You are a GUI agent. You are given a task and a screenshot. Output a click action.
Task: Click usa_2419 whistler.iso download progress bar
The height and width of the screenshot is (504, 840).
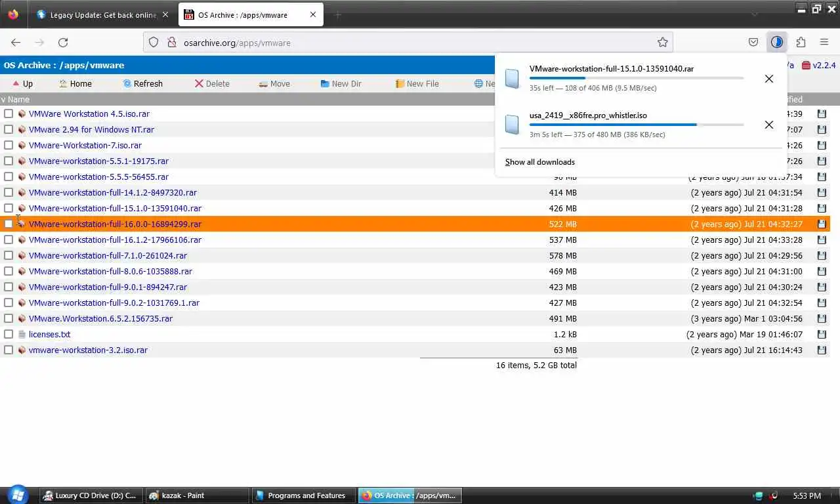[637, 125]
